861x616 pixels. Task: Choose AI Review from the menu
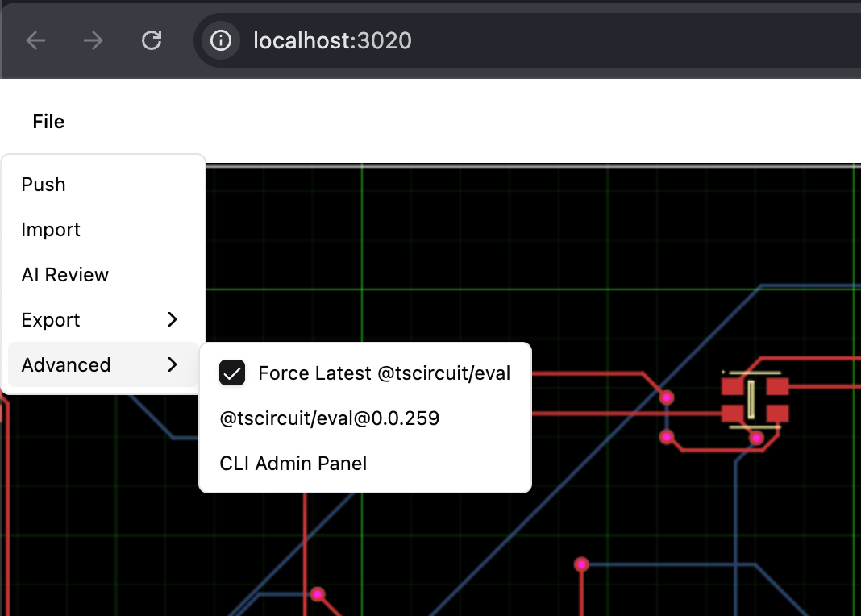pos(64,274)
